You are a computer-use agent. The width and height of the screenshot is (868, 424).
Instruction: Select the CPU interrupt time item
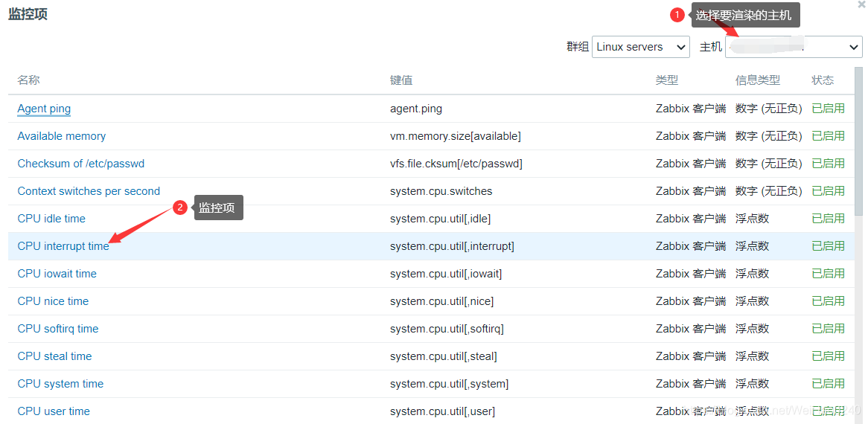[63, 246]
